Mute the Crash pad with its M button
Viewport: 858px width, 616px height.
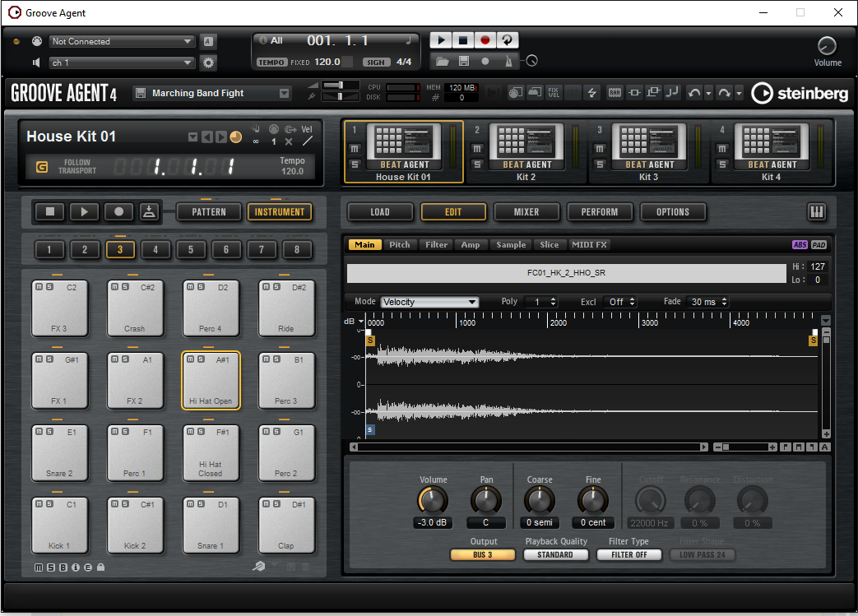tap(114, 287)
